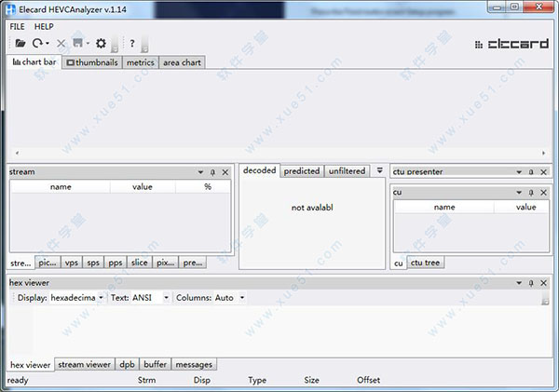Switch to the metrics tab
This screenshot has width=559, height=392.
(x=141, y=62)
